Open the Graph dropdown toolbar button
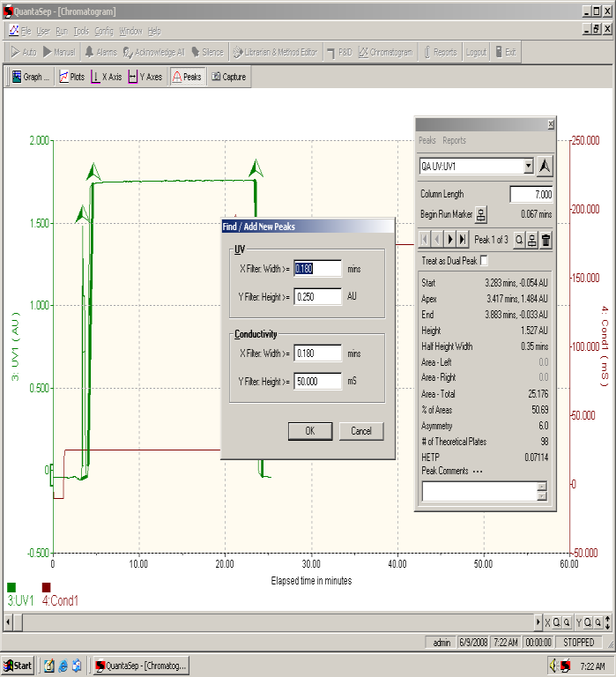The width and height of the screenshot is (616, 677). [30, 77]
